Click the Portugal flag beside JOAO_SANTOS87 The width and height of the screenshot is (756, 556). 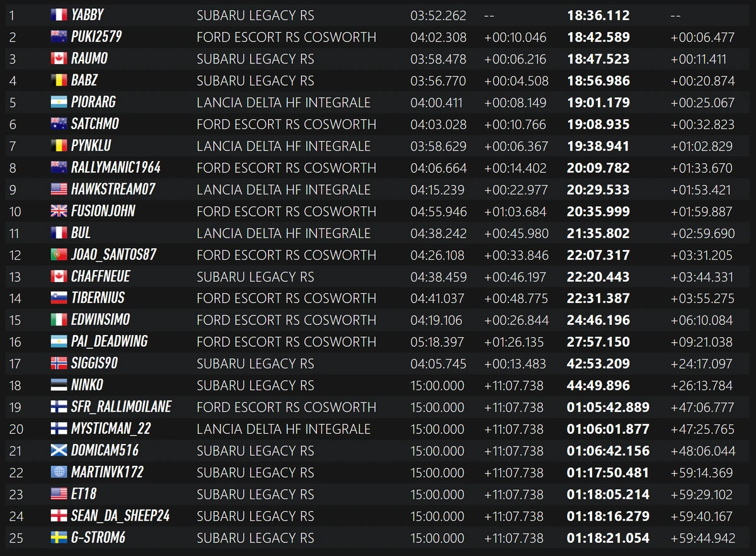click(59, 255)
